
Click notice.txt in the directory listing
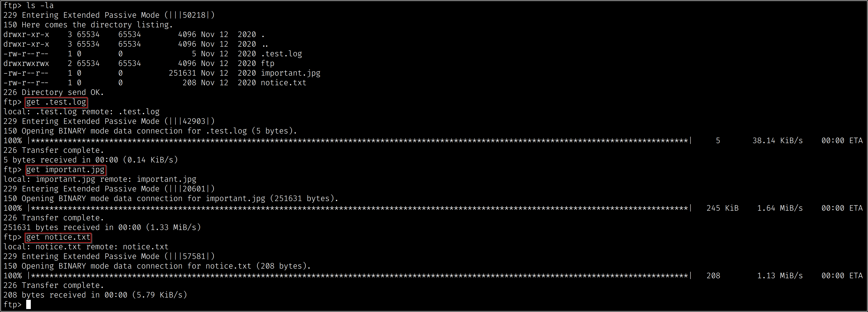283,83
